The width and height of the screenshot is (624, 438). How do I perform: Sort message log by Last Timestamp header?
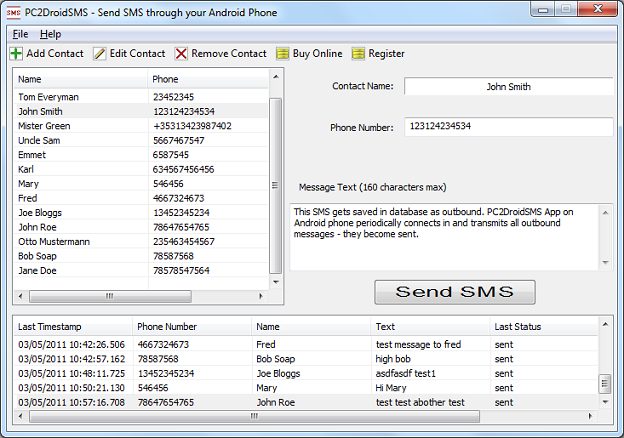(73, 327)
